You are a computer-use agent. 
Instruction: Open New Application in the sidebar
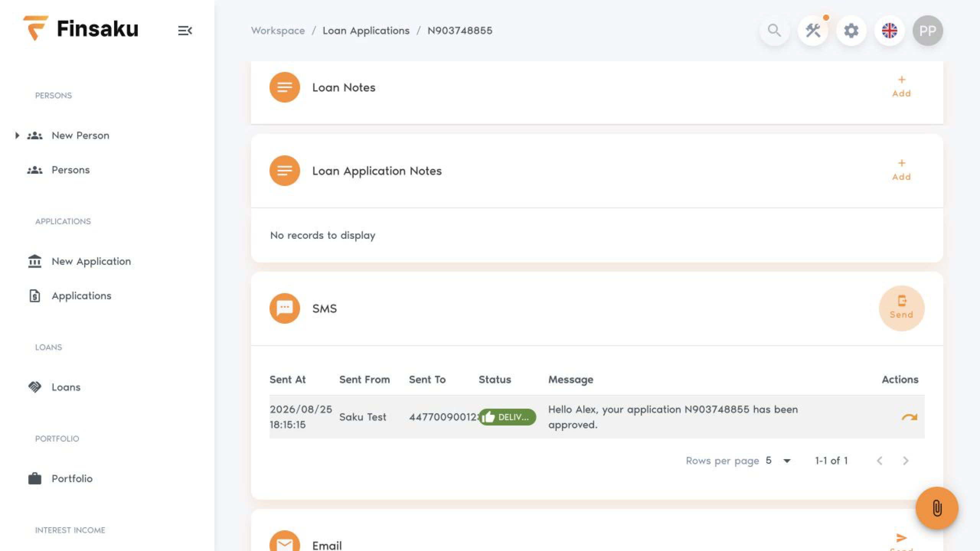[x=91, y=261]
